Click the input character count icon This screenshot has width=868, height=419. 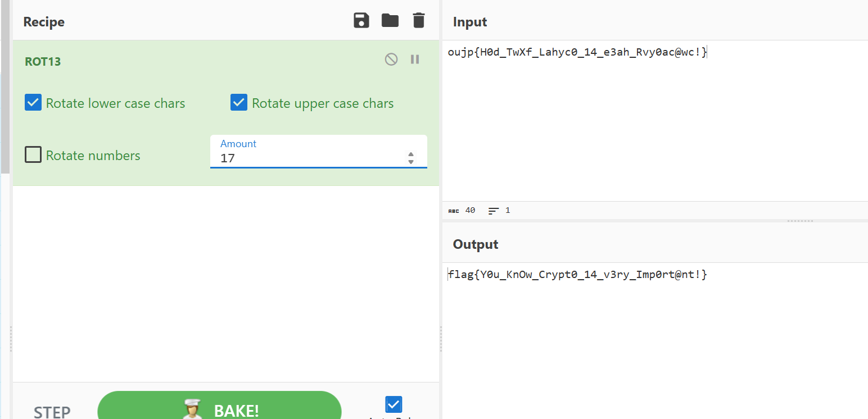click(x=453, y=211)
